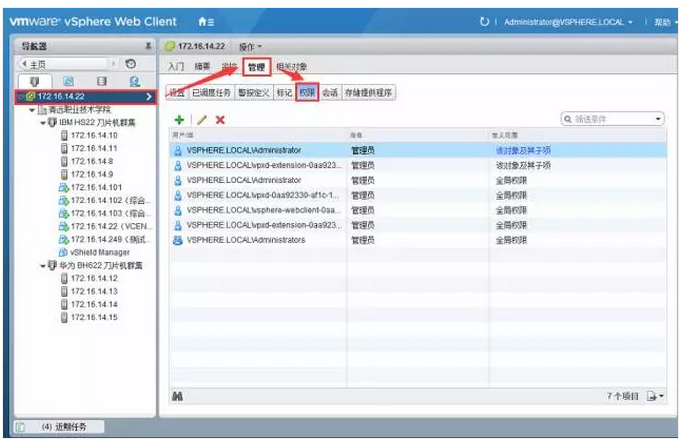Select host 172.16.14.9 in tree

pyautogui.click(x=92, y=175)
